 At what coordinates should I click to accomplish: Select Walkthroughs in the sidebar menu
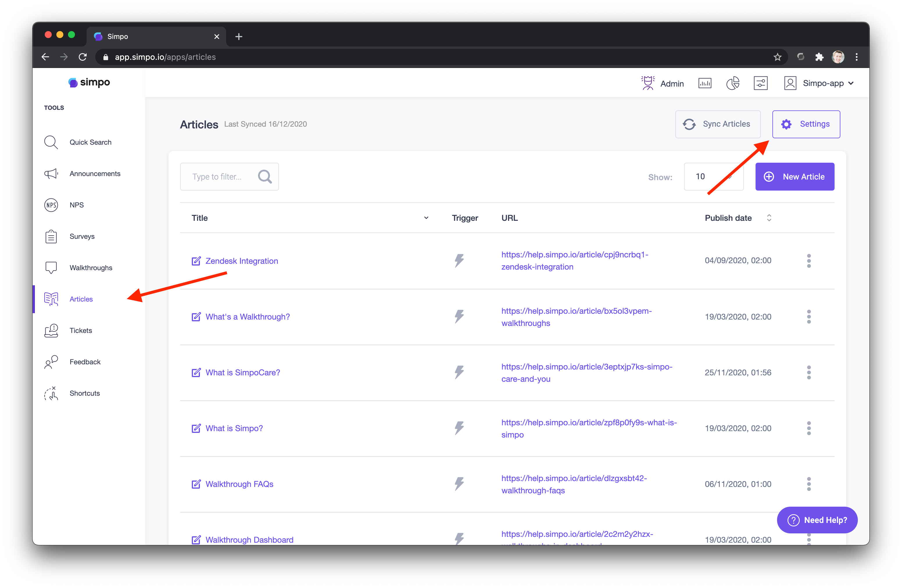coord(91,268)
